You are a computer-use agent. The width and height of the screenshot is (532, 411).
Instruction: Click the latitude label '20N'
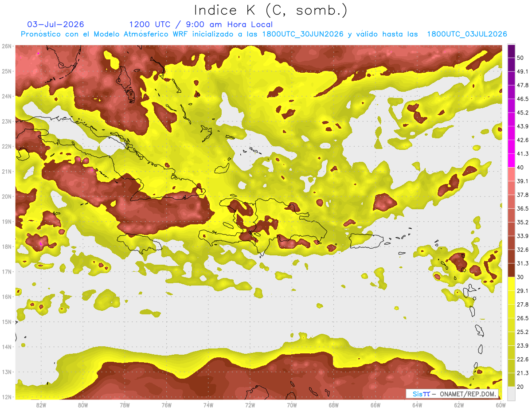tap(7, 196)
